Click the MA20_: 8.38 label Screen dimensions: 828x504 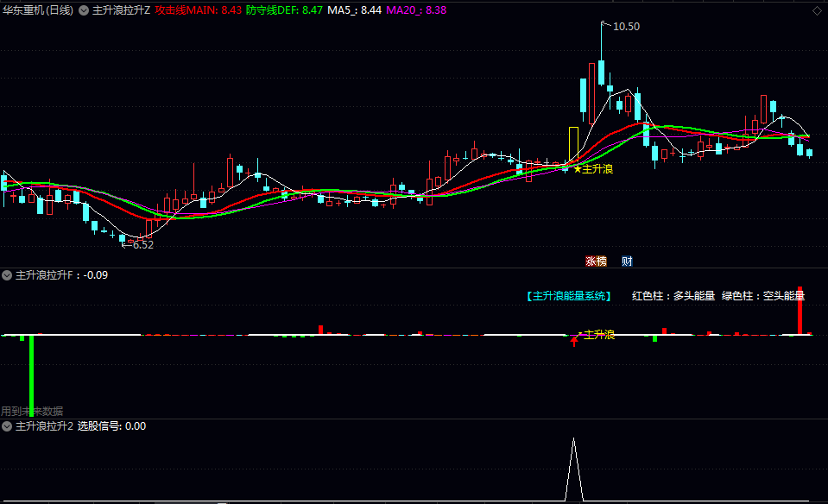click(x=416, y=10)
